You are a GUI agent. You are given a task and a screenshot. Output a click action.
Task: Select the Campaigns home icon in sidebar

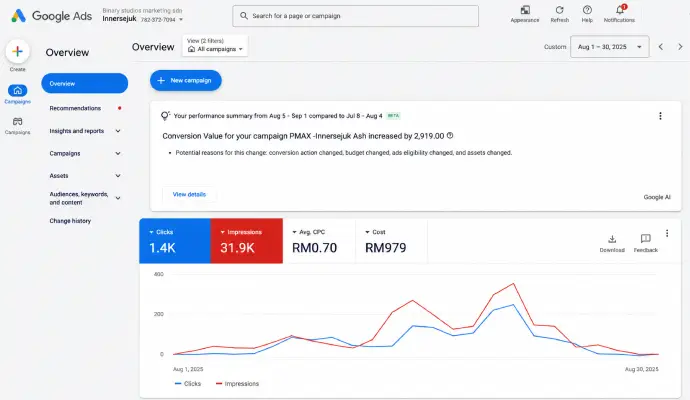pos(18,90)
